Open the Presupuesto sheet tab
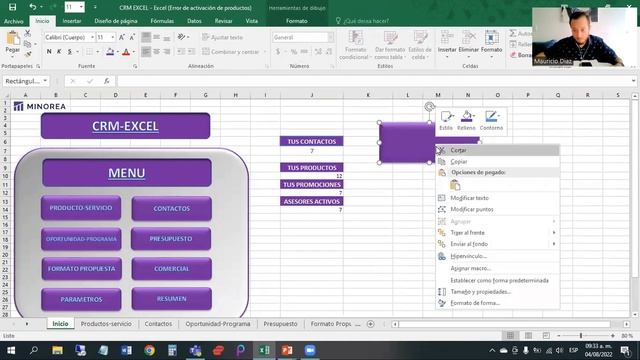The height and width of the screenshot is (360, 640). (280, 324)
